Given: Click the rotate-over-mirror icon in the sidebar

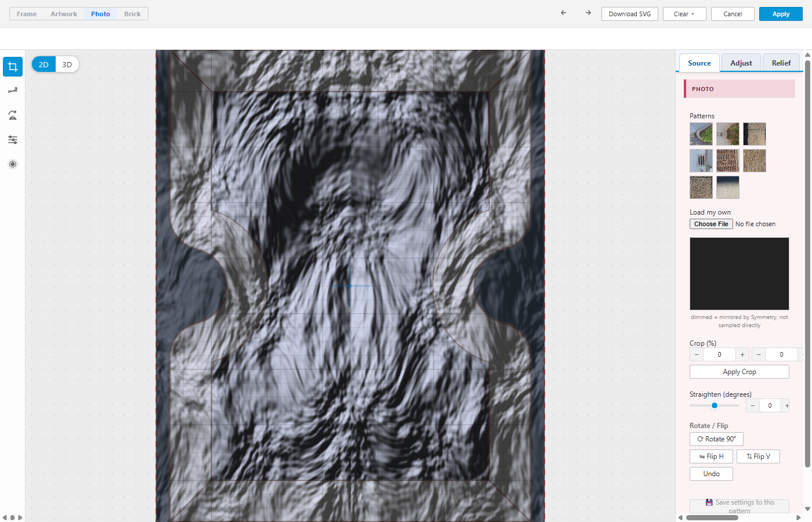Looking at the screenshot, I should (x=13, y=115).
